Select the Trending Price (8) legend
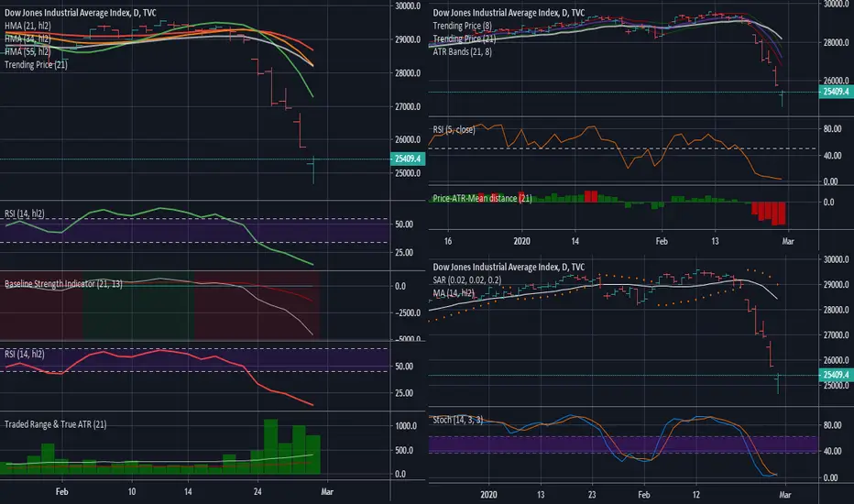The height and width of the screenshot is (504, 854). [x=463, y=26]
